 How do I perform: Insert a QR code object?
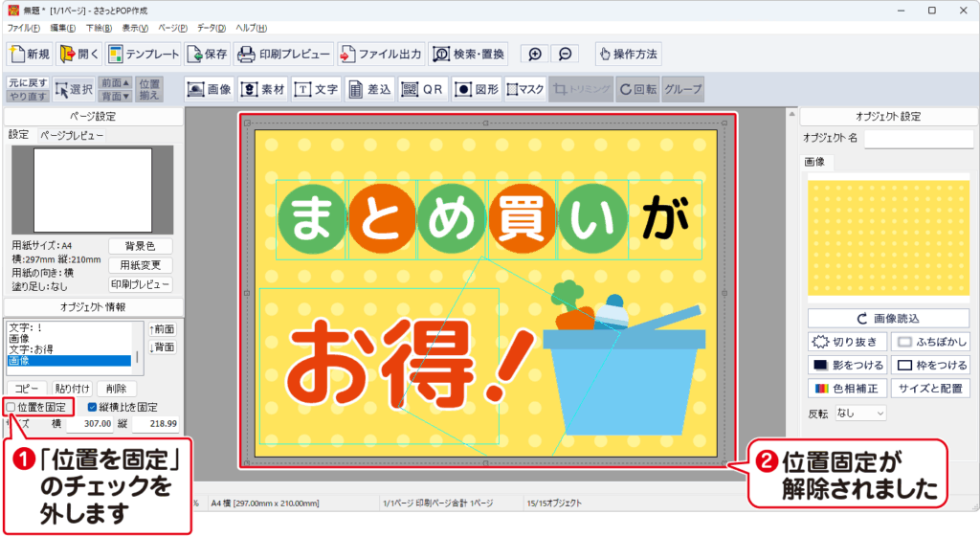[x=423, y=89]
